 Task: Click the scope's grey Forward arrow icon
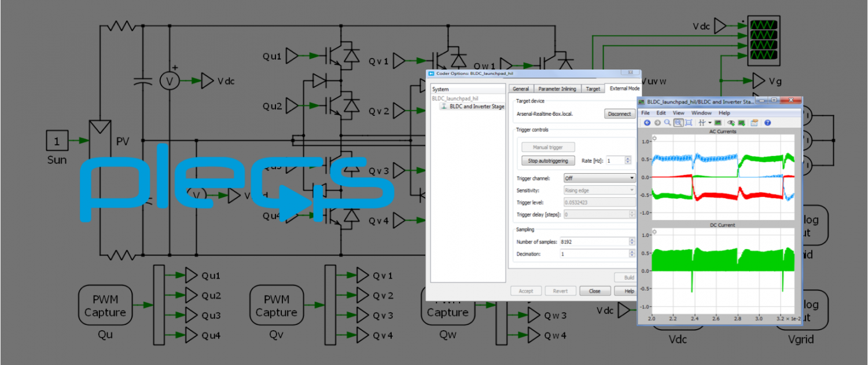coord(657,123)
